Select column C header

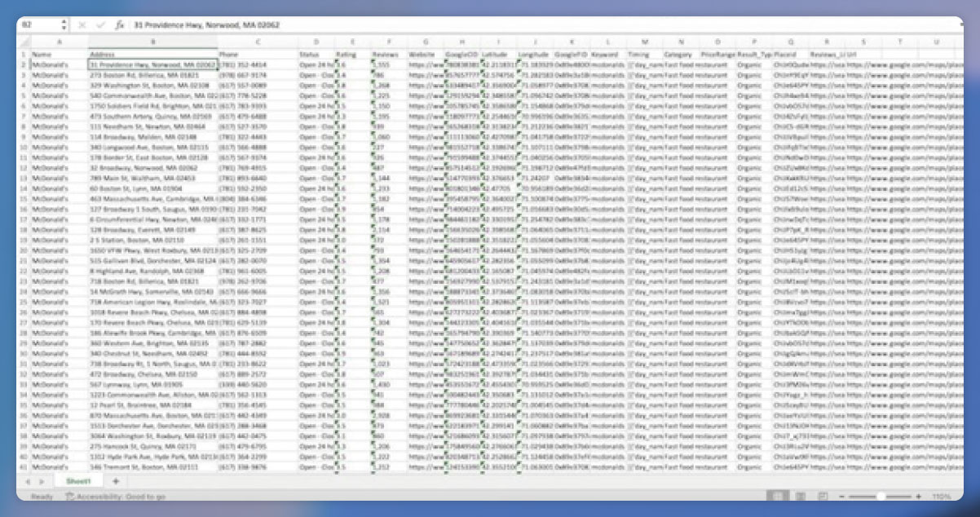coord(257,42)
